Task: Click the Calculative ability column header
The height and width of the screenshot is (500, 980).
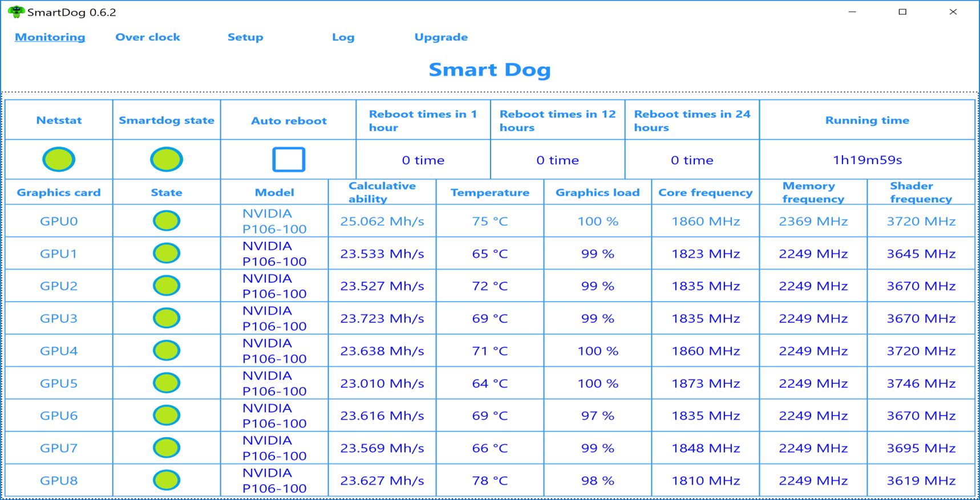Action: tap(382, 192)
